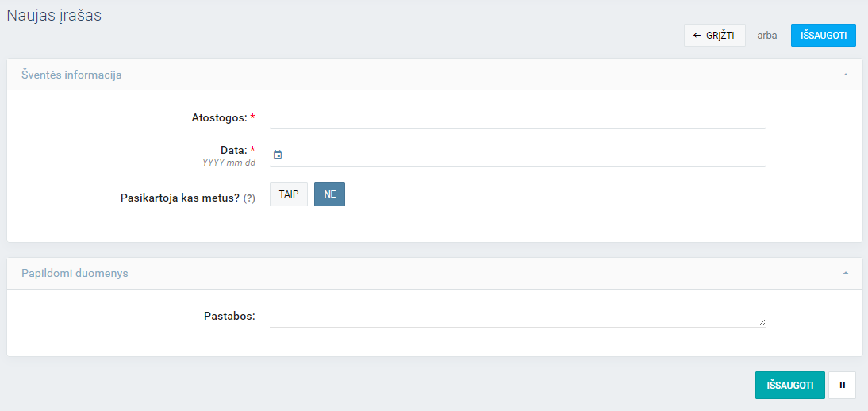Select NE for yearly repetition
The image size is (868, 411).
click(330, 194)
